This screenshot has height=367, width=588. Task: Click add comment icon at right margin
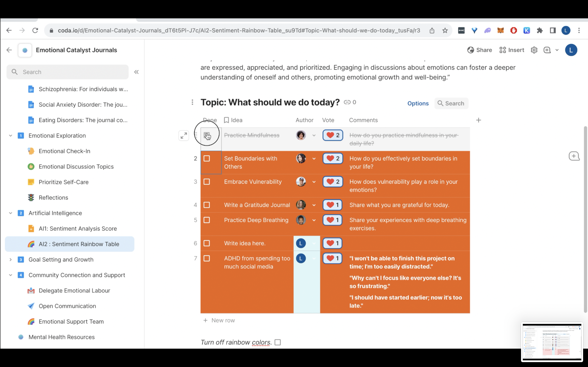click(574, 156)
